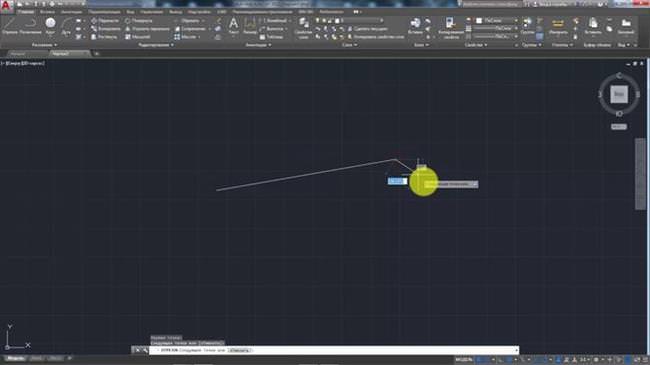Click the Measure (Измерить) ruler icon
This screenshot has height=365, width=650.
tap(558, 26)
